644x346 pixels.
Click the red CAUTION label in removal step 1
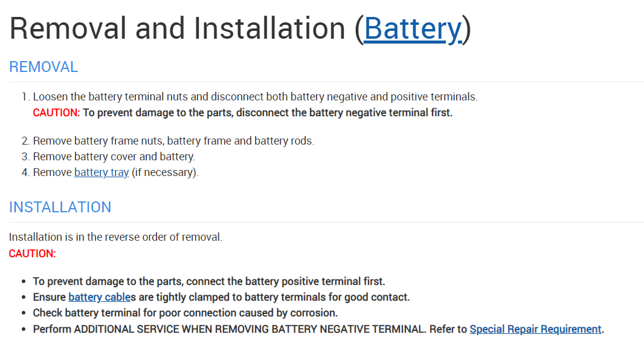(56, 113)
